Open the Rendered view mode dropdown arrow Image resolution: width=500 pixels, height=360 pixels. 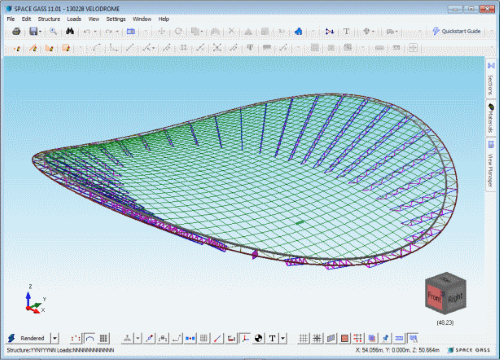click(55, 338)
